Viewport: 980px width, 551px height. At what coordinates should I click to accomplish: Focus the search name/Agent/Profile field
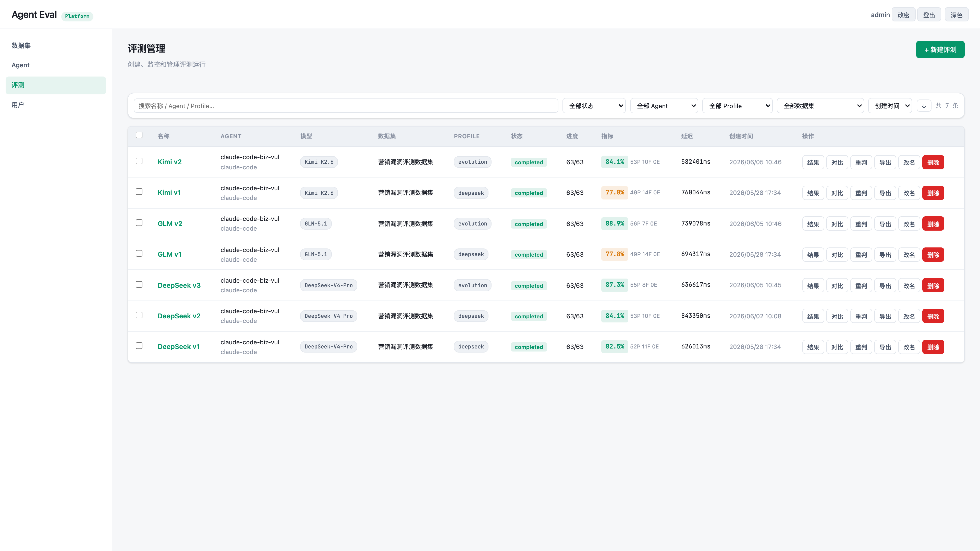tap(346, 106)
